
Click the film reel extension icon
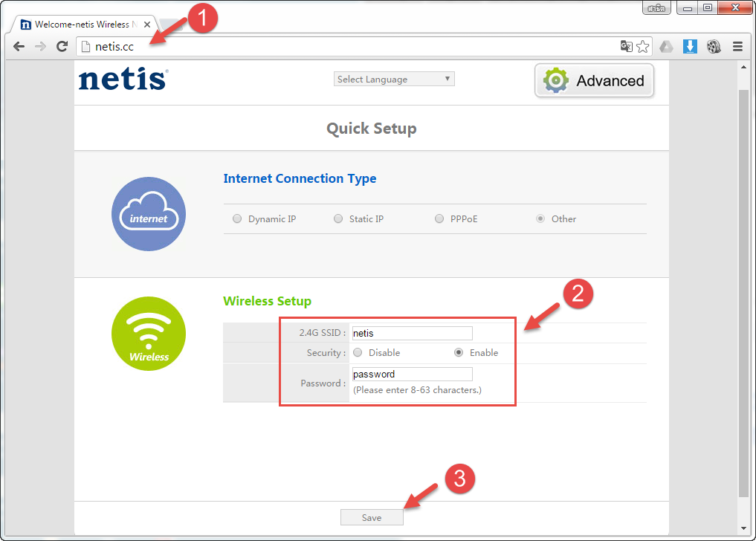coord(714,46)
